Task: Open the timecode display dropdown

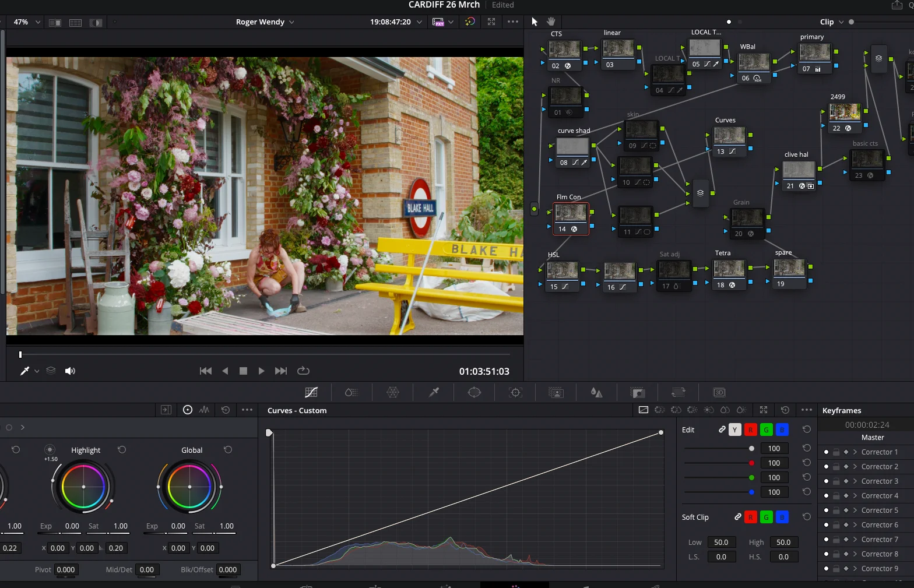Action: [x=419, y=22]
